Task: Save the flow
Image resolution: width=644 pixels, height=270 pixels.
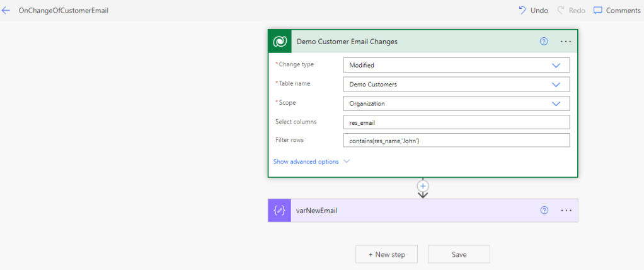Action: (459, 254)
